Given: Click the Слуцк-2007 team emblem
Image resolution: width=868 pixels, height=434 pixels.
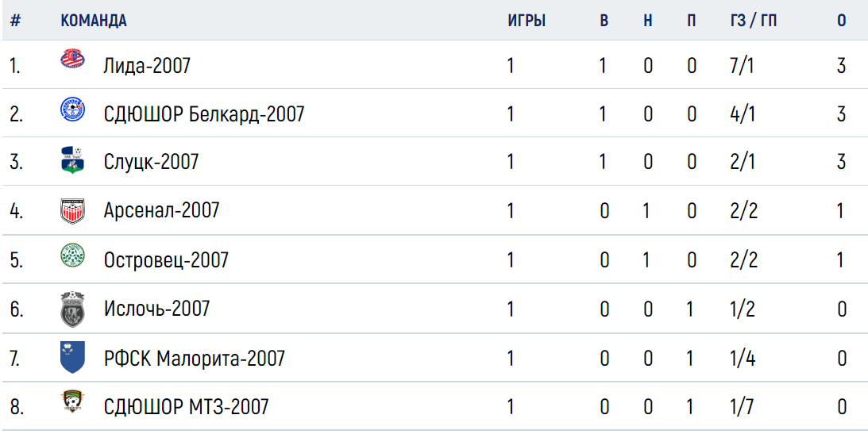Looking at the screenshot, I should click(72, 160).
